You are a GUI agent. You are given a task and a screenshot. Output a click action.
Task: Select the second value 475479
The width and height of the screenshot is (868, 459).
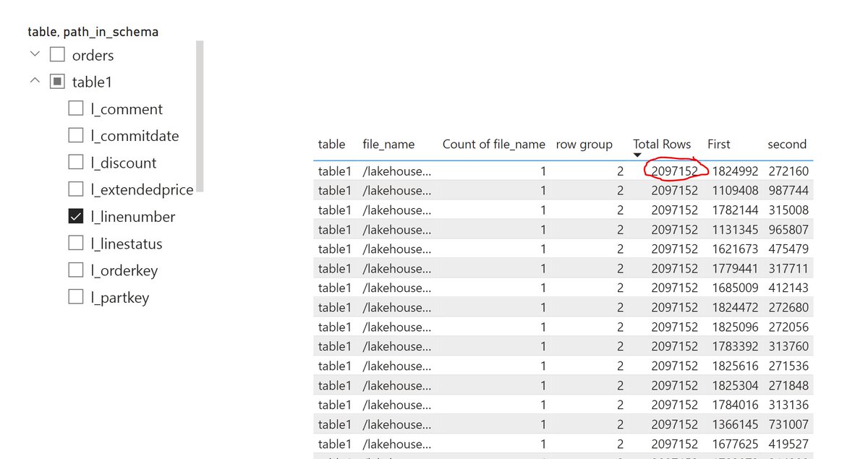tap(789, 249)
